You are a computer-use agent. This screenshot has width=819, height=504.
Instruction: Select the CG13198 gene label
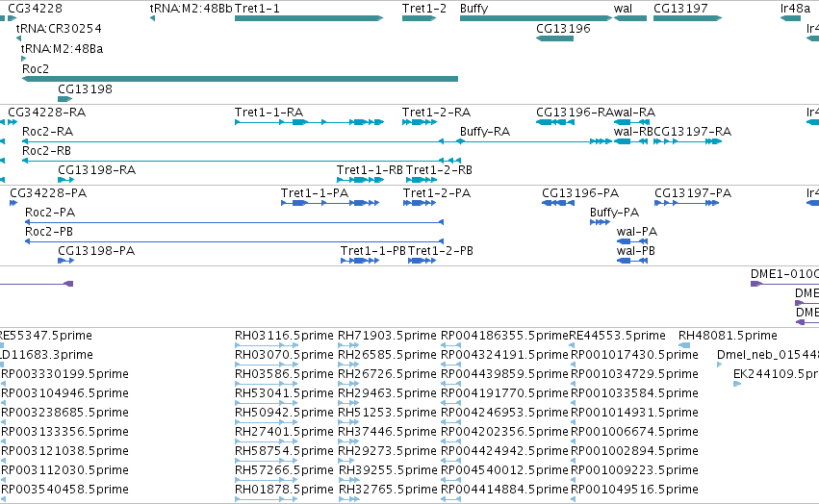(x=85, y=88)
